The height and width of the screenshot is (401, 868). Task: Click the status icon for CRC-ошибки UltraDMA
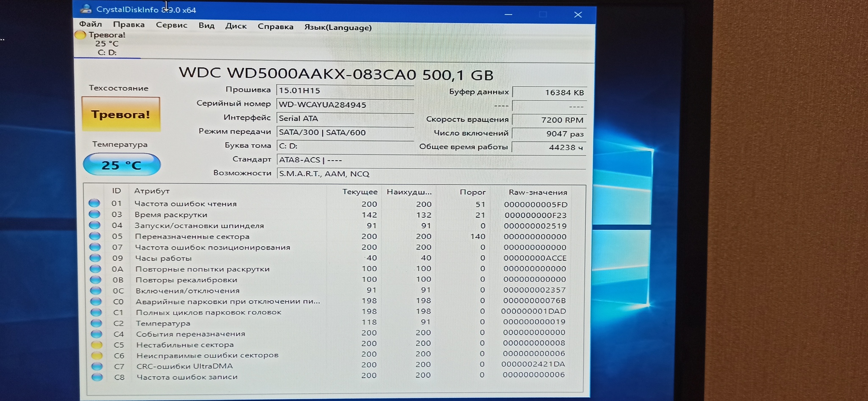(97, 366)
